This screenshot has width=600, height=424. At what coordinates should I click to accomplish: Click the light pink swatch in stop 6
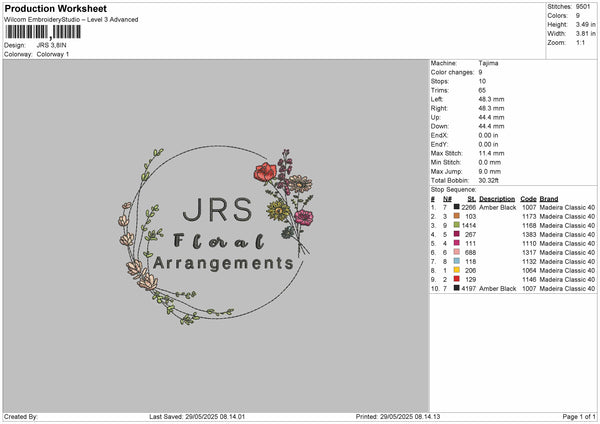(x=456, y=252)
